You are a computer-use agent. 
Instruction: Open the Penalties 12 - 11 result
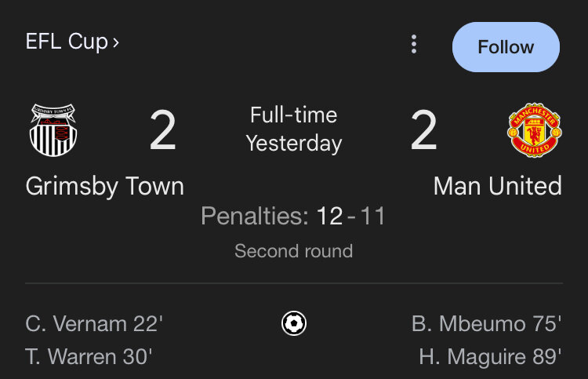pos(293,216)
